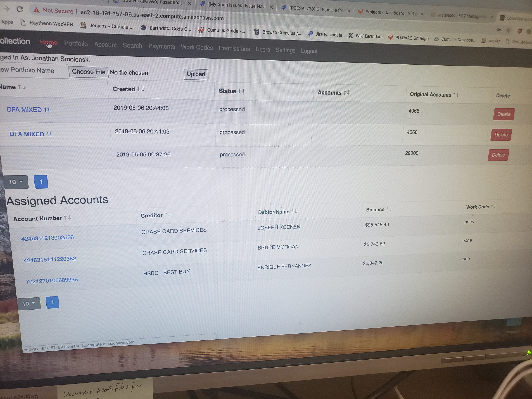Select the $2,743.62 balance cell
532x399 pixels.
coord(374,244)
